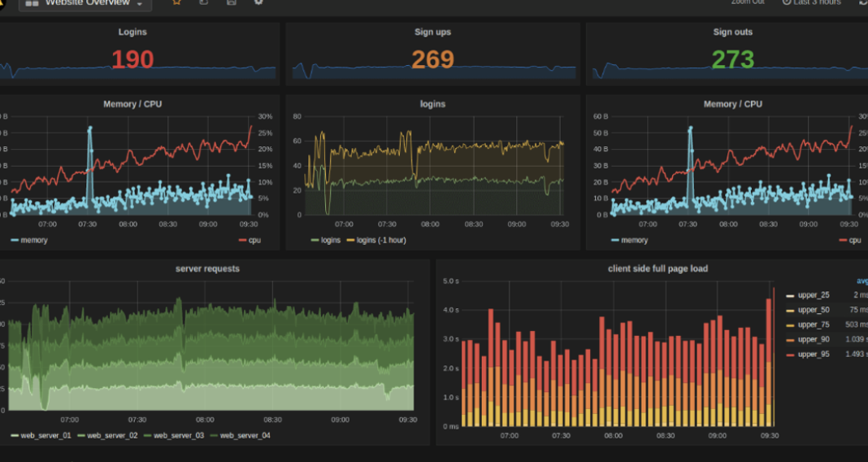Toggle the web_server_01 legend series

46,435
